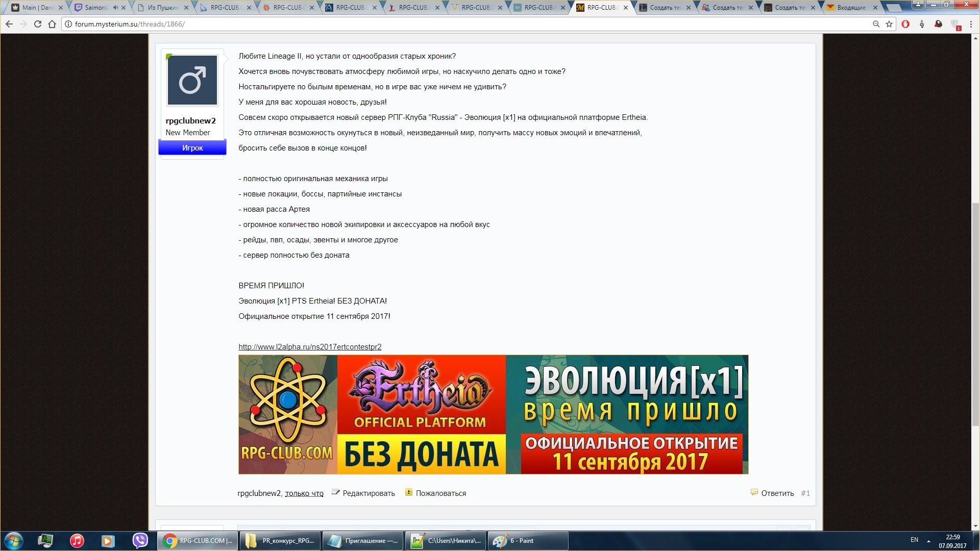
Task: Reload the current page
Action: (37, 24)
